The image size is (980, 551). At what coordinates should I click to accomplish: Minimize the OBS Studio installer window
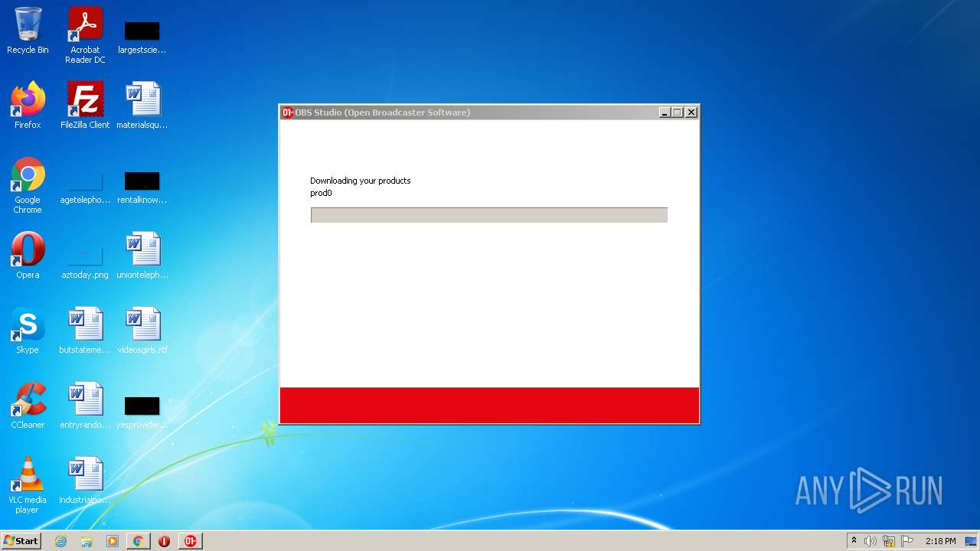(x=665, y=112)
